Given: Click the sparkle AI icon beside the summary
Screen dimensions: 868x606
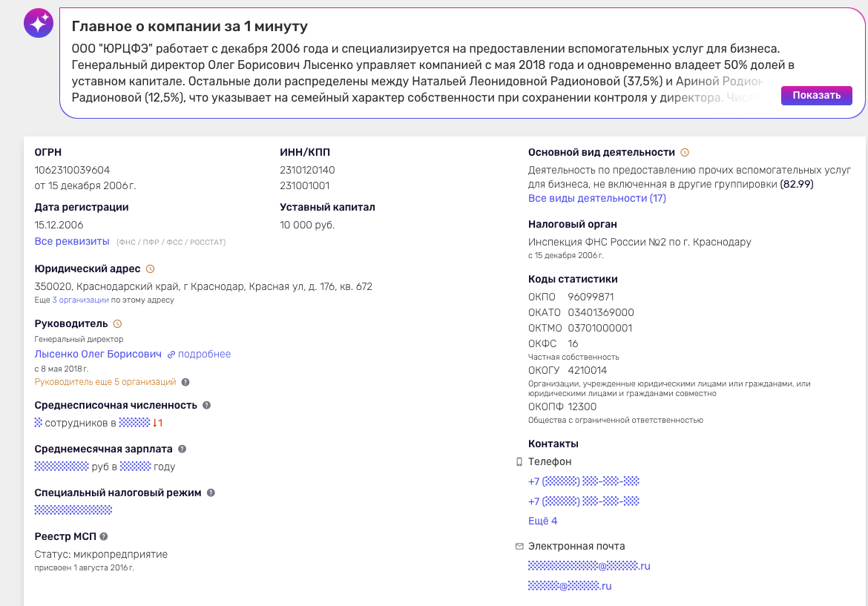Looking at the screenshot, I should click(38, 23).
